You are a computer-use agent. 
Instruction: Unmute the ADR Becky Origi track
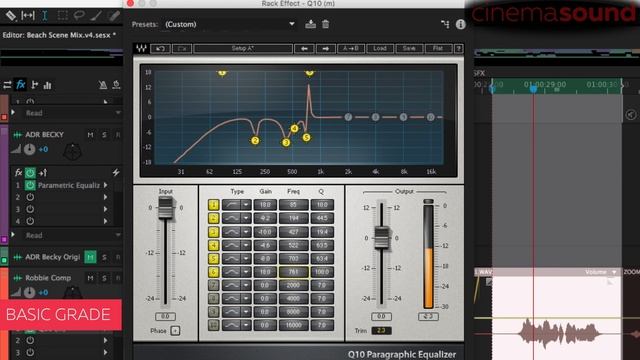point(90,257)
